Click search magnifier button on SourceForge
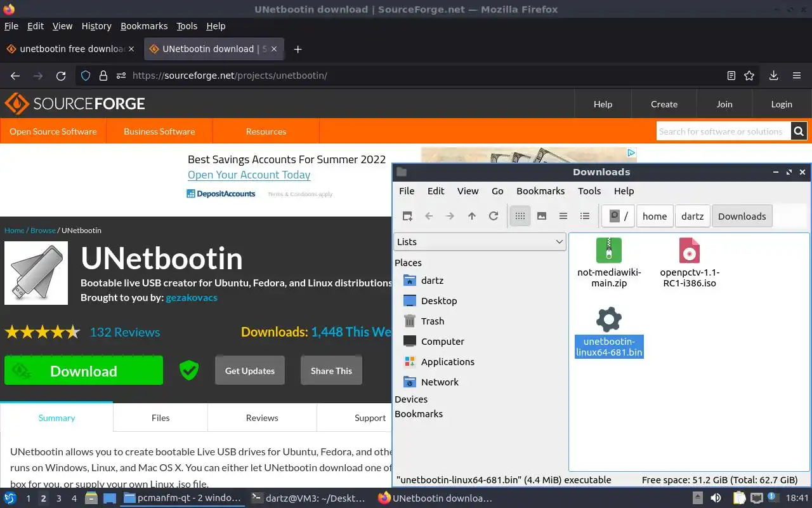Image resolution: width=812 pixels, height=508 pixels. point(799,131)
